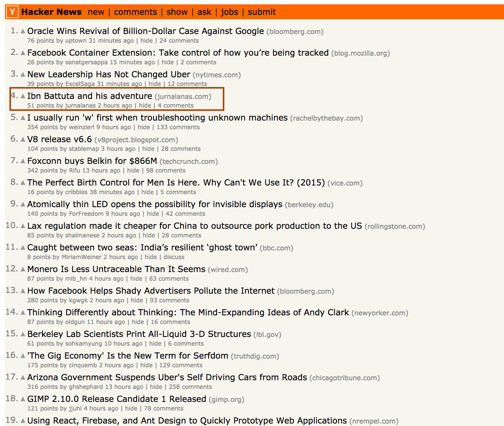Upvote the V8 release v6.6 story

tap(23, 139)
